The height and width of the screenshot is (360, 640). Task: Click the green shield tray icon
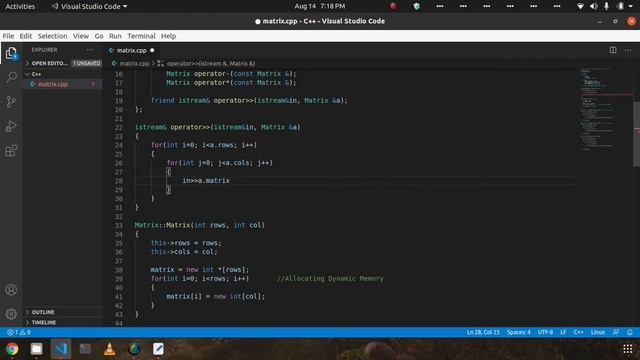click(x=416, y=6)
